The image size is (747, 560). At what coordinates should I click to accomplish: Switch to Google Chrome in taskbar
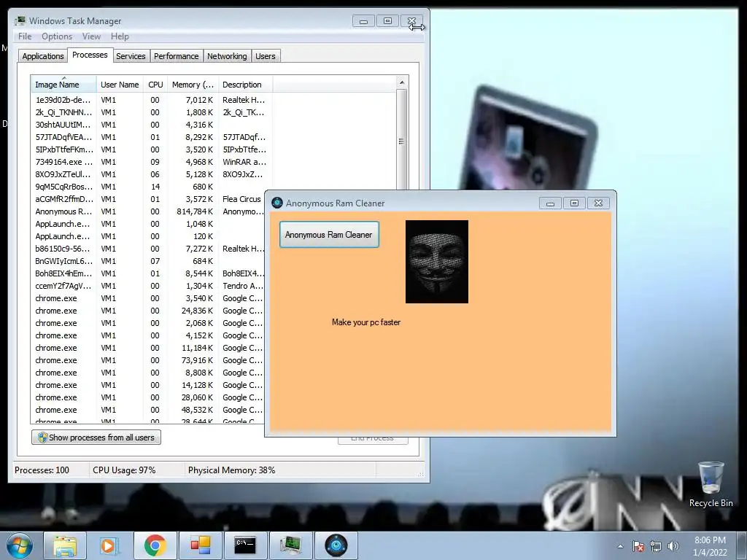pos(155,545)
